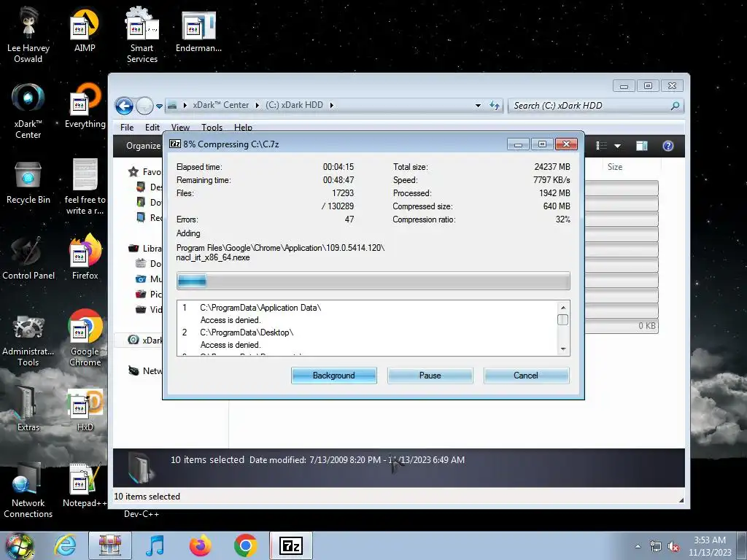This screenshot has height=560, width=747.
Task: Open the View menu in Explorer
Action: 181,127
